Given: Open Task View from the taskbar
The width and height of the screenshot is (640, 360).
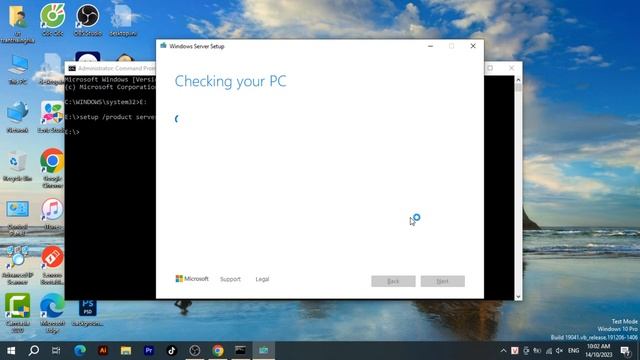Looking at the screenshot, I should point(56,351).
